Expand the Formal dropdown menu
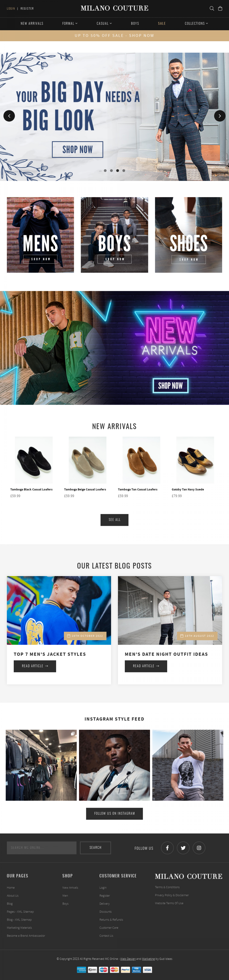 pyautogui.click(x=70, y=24)
